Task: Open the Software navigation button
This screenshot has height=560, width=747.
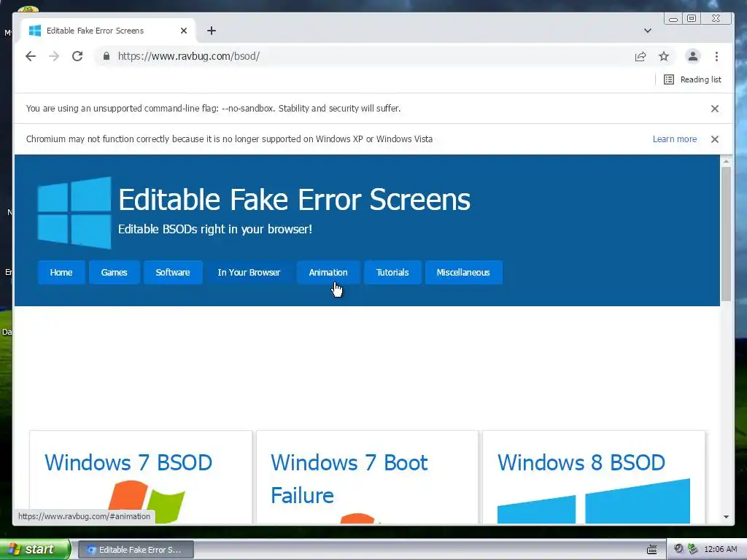Action: click(x=173, y=273)
